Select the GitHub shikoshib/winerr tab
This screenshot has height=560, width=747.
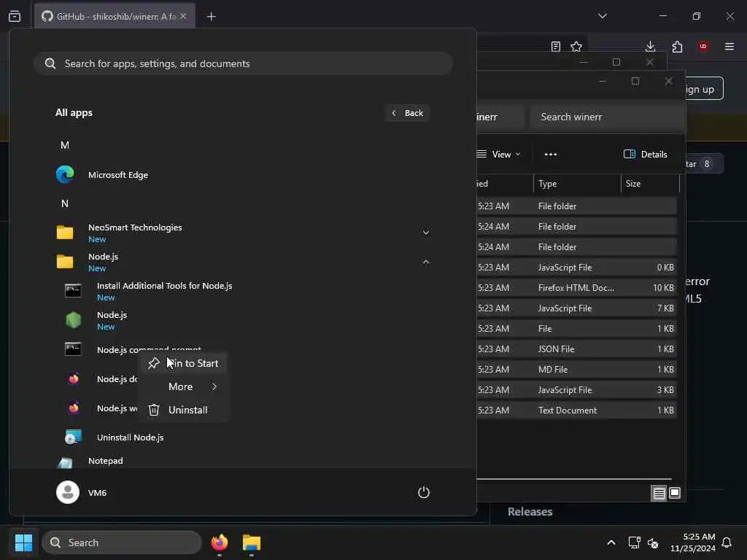[x=115, y=16]
